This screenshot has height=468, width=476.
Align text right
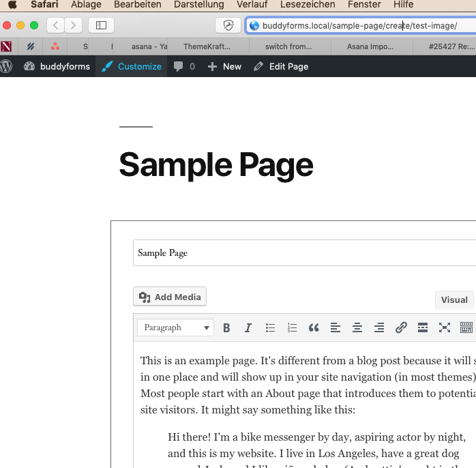point(379,327)
